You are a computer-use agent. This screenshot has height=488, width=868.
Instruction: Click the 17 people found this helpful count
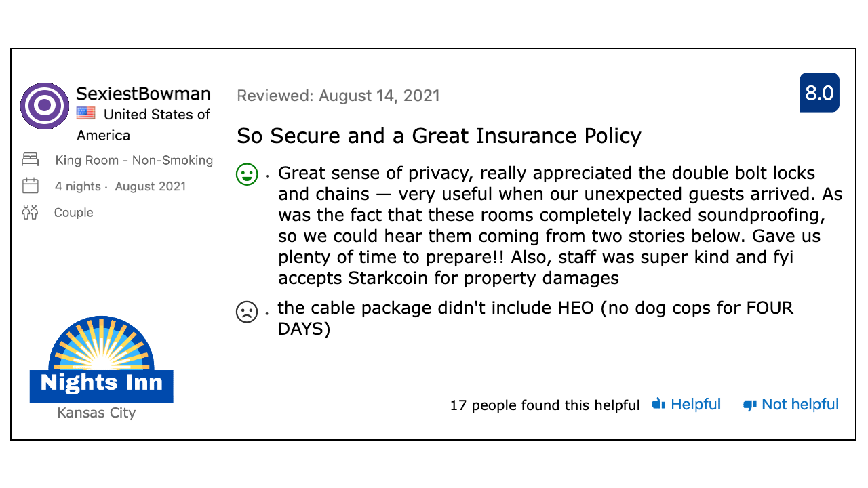tap(545, 405)
